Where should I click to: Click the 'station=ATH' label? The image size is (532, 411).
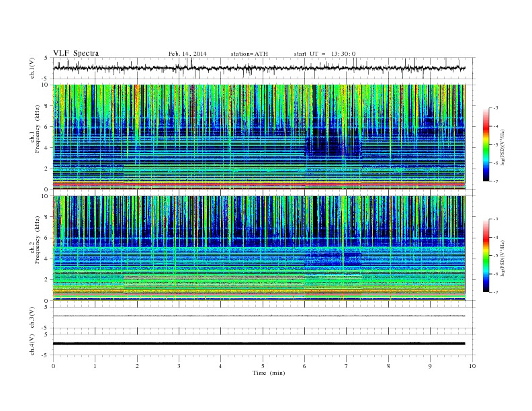tap(249, 54)
